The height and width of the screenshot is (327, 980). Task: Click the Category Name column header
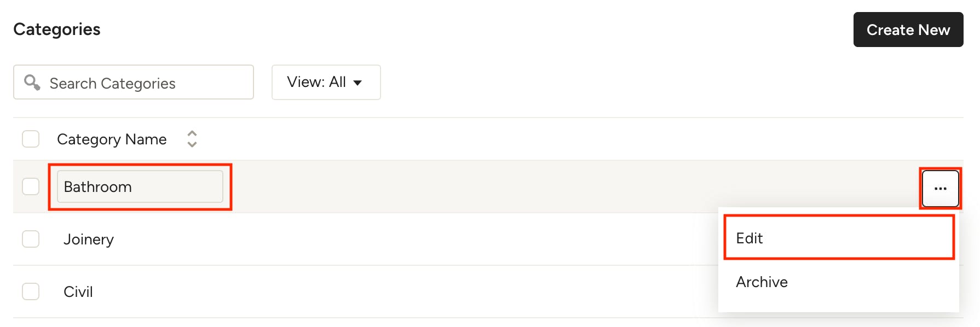(x=112, y=139)
